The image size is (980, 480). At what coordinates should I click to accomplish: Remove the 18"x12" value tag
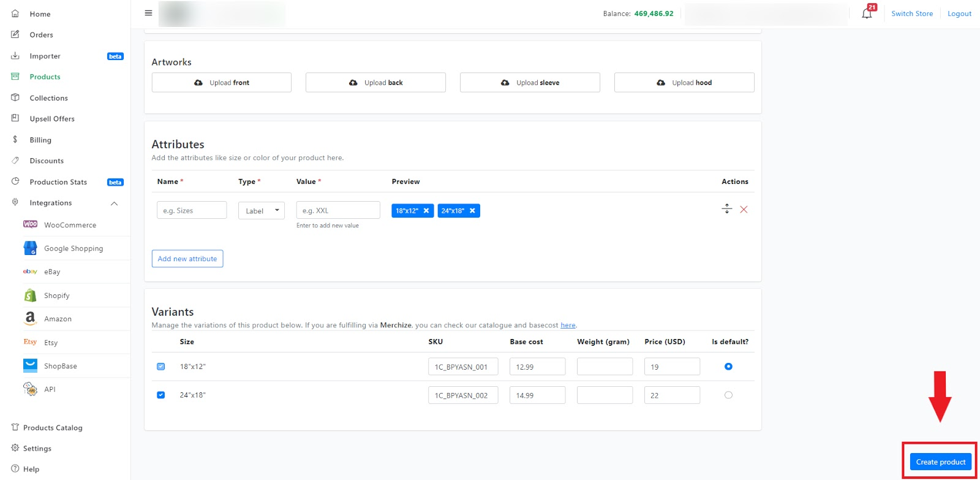[426, 211]
